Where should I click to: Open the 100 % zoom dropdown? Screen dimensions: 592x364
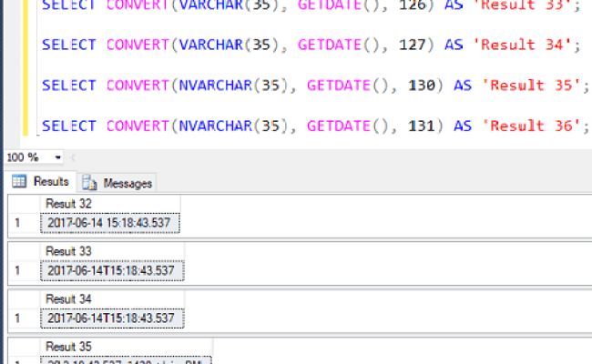coord(57,157)
